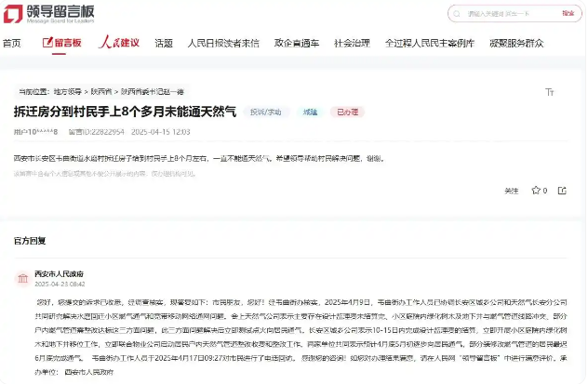Select the 留言板 tab
The width and height of the screenshot is (588, 384).
[x=62, y=43]
